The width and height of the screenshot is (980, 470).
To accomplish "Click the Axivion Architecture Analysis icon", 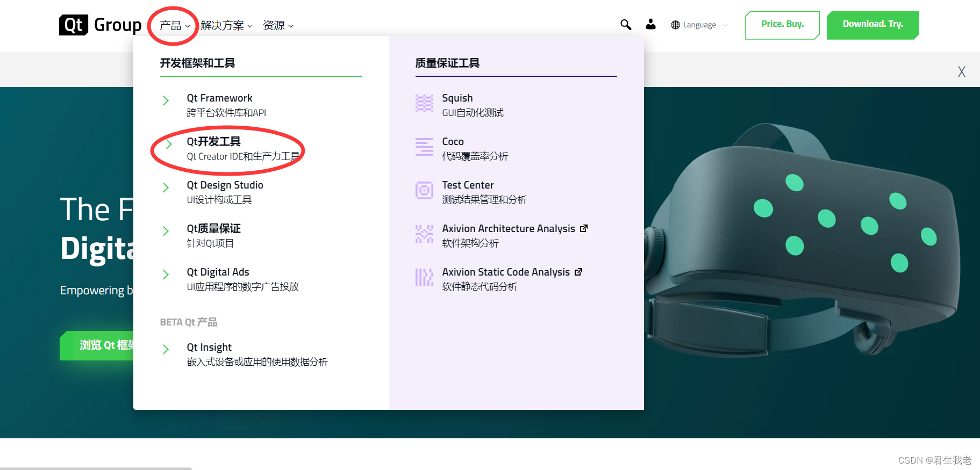I will tap(424, 234).
